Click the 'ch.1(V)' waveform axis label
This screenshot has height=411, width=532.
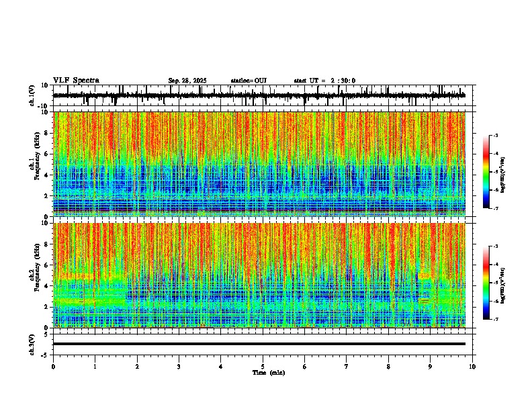(x=32, y=95)
